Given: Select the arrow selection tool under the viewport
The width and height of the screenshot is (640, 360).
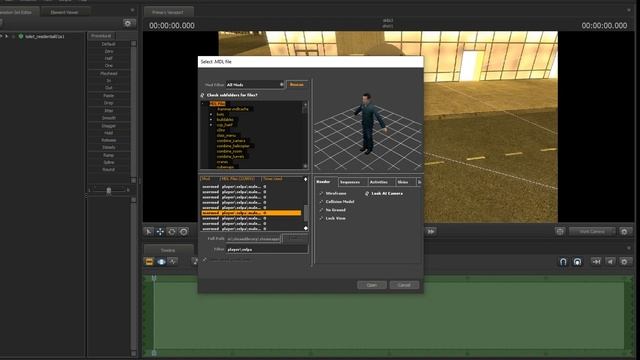Looking at the screenshot, I should pyautogui.click(x=149, y=232).
